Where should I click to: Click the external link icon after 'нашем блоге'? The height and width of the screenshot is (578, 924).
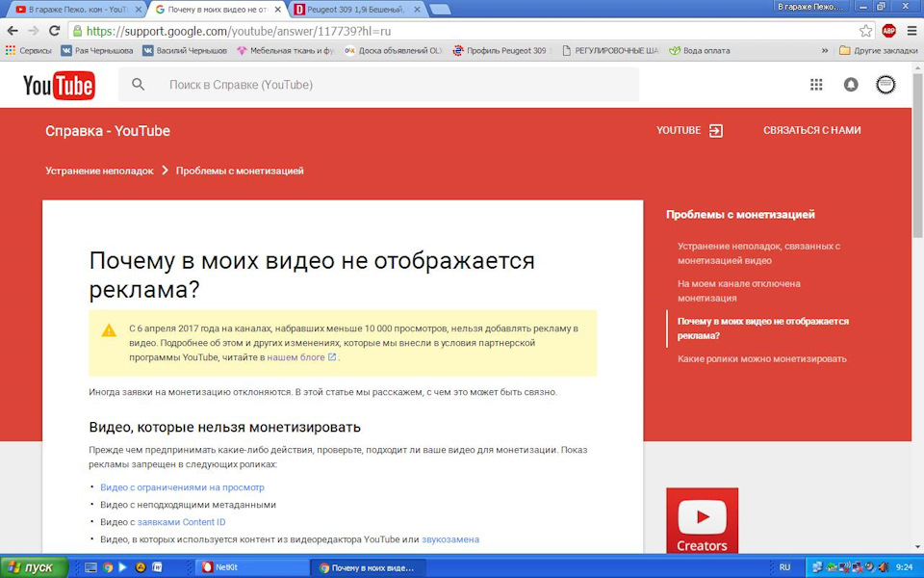click(332, 356)
